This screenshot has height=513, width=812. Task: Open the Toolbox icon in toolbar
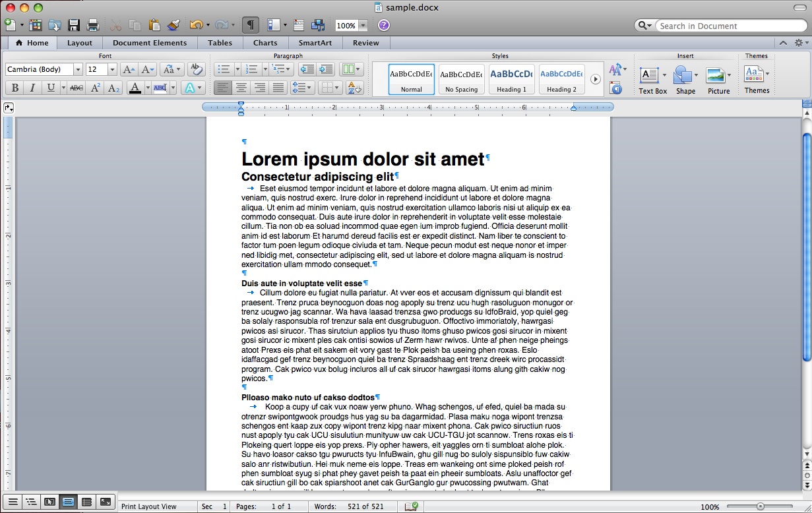click(299, 25)
